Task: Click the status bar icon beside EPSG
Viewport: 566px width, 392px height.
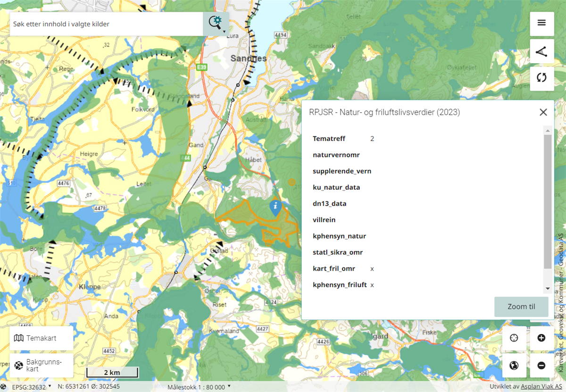Action: click(x=4, y=387)
